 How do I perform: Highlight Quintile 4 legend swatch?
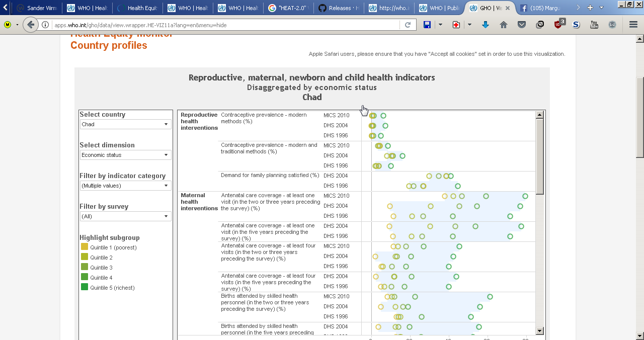tap(85, 277)
